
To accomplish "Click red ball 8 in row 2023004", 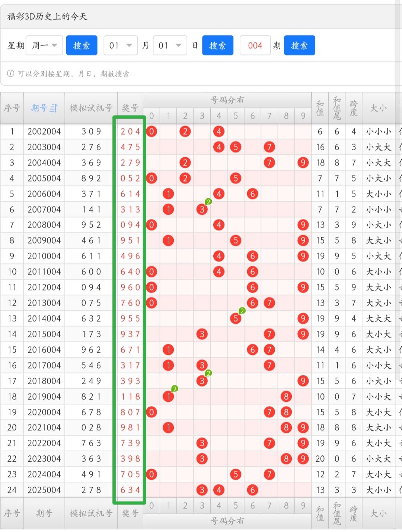I will point(286,459).
